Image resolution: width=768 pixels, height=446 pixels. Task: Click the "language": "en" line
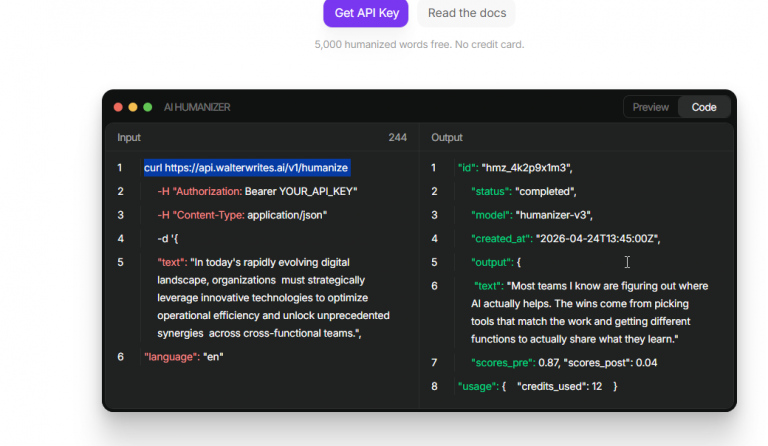tap(184, 357)
